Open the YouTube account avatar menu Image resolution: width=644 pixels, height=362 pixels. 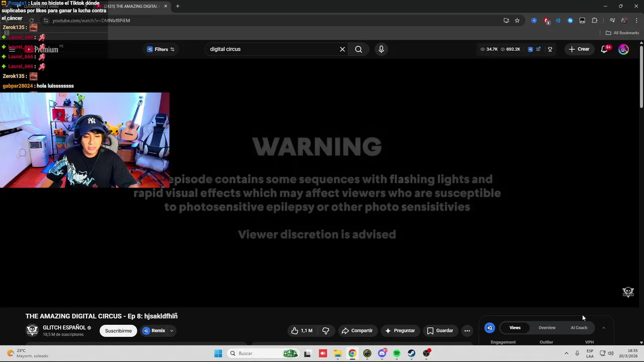pos(623,49)
